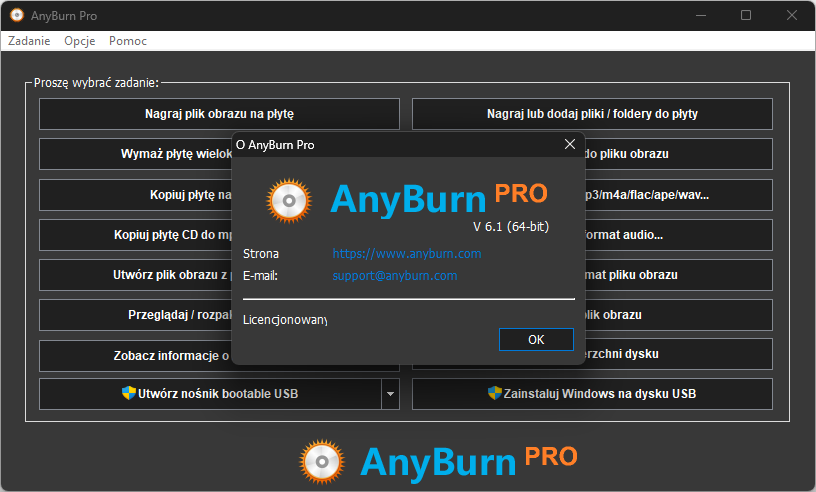Click button ending in 'p3/m4a/flac/ape/wav...'
Screen dimensions: 816x492
pyautogui.click(x=679, y=195)
